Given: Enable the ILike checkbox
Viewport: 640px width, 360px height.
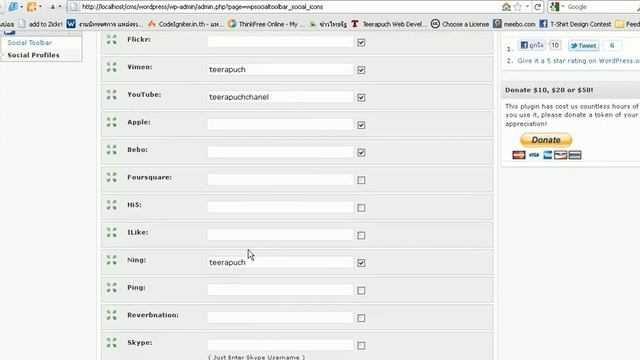Looking at the screenshot, I should [x=361, y=236].
